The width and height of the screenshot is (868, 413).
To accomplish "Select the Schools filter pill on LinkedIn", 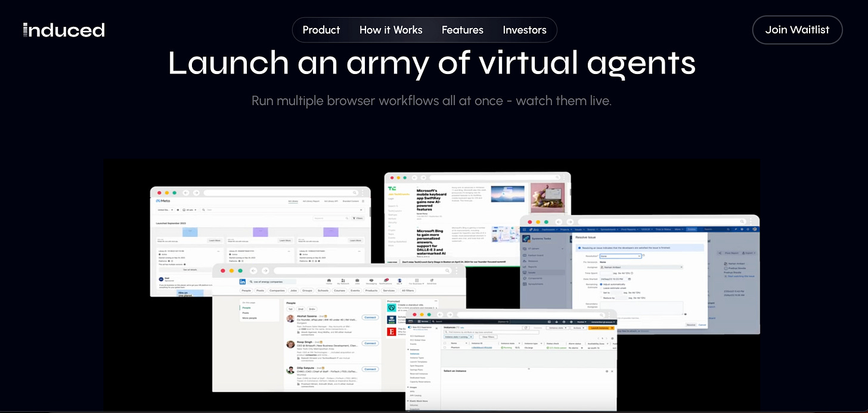I will 323,291.
